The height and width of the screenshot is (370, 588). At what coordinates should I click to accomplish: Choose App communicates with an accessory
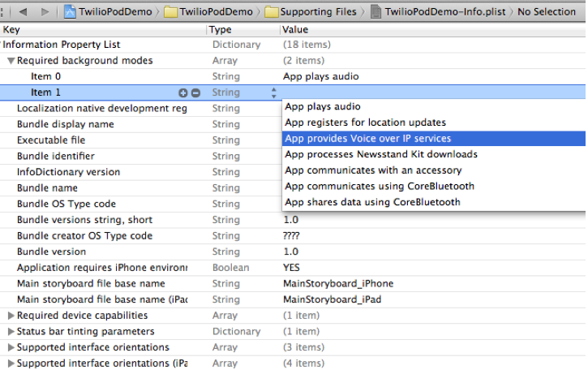coord(434,170)
